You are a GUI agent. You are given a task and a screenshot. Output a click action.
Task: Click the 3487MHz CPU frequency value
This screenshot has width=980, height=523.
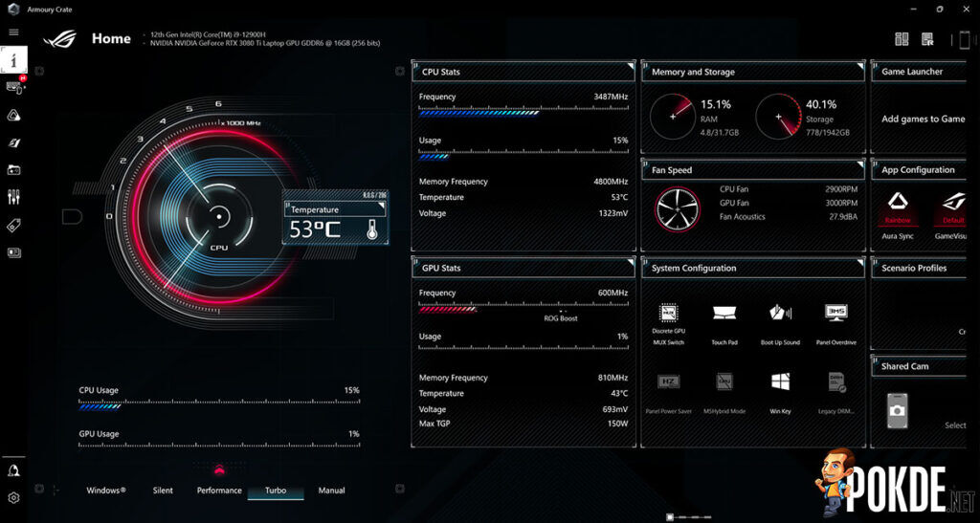(x=611, y=97)
